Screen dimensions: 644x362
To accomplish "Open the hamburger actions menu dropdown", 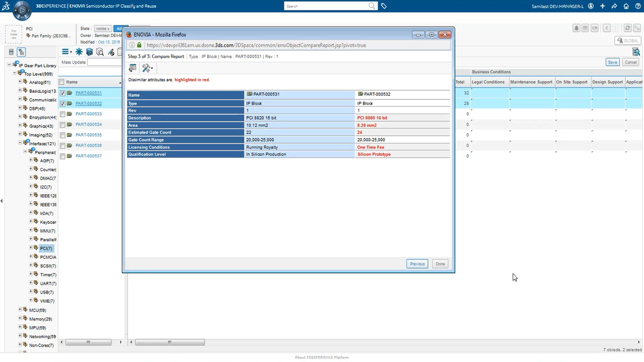I will (67, 52).
